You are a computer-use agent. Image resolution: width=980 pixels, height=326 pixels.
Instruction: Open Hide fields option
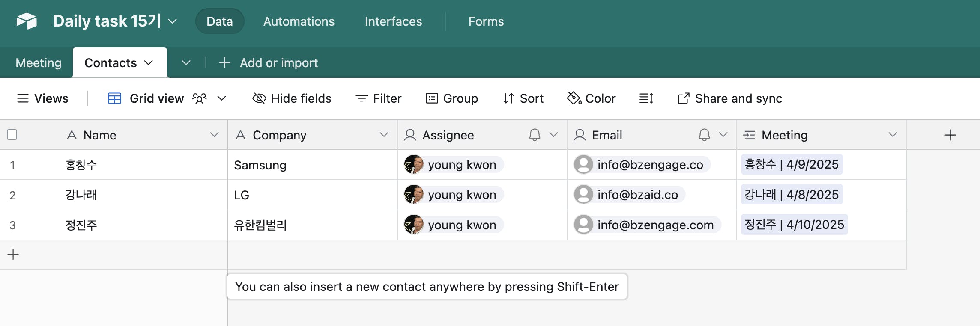tap(292, 98)
